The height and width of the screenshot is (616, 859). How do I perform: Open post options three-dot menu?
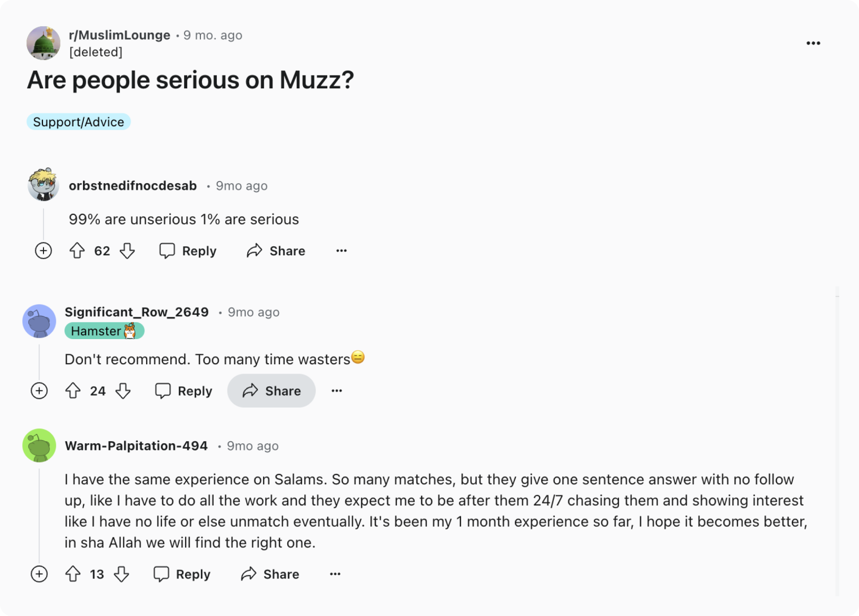pyautogui.click(x=813, y=43)
